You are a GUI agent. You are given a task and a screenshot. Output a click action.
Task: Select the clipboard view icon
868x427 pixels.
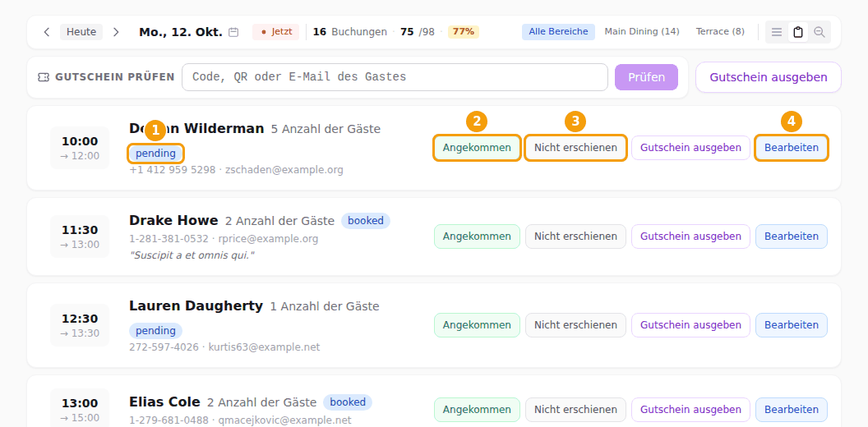(797, 32)
